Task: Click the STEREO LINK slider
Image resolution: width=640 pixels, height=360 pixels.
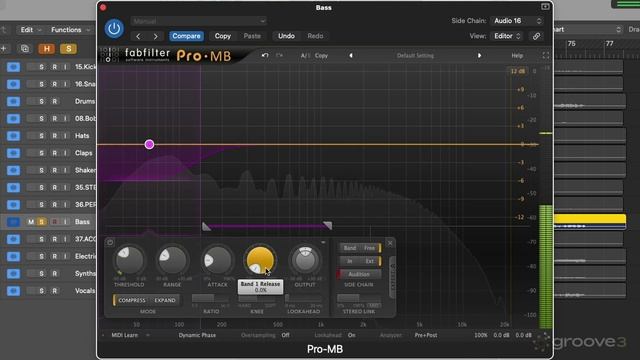Action: (x=359, y=298)
